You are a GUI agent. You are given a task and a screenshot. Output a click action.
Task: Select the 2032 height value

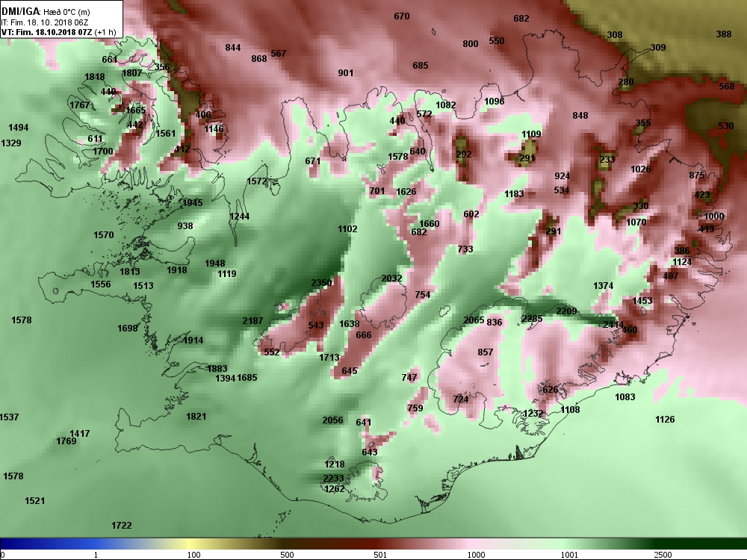[x=391, y=279]
